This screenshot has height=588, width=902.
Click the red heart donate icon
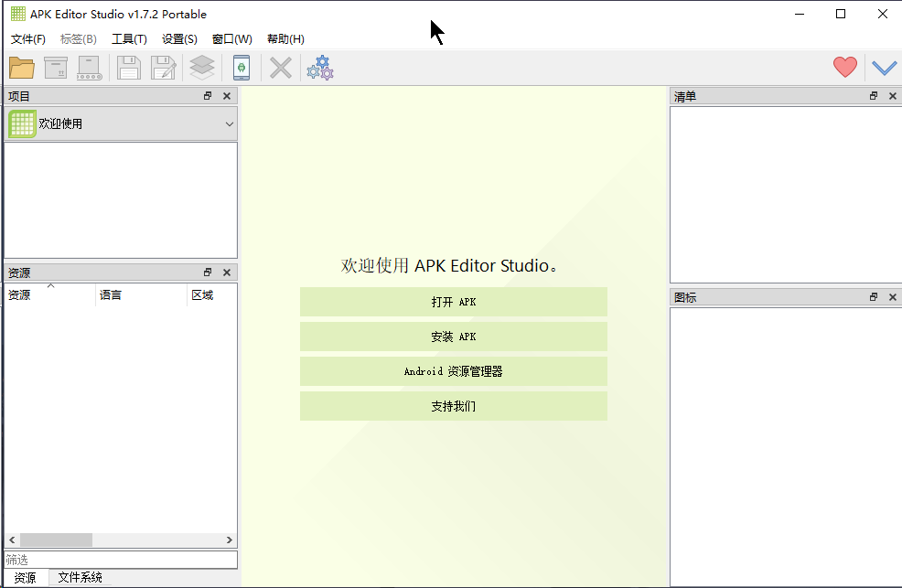845,68
